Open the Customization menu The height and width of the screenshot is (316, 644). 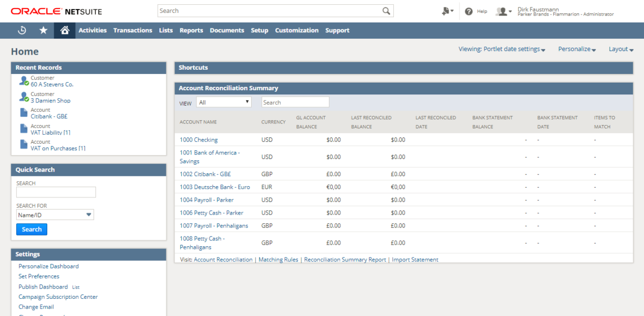(297, 31)
